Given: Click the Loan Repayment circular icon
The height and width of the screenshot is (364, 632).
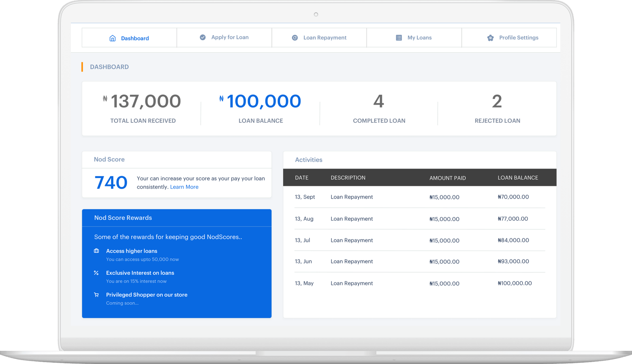Looking at the screenshot, I should (295, 38).
